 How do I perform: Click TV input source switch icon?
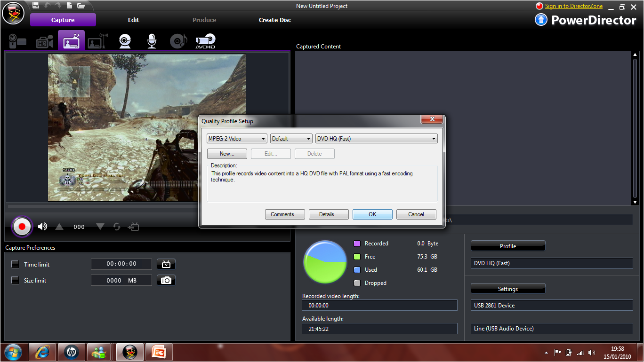(x=134, y=227)
